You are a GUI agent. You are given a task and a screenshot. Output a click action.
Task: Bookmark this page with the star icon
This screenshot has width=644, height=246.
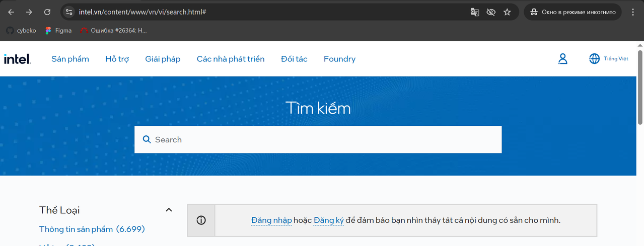[x=507, y=12]
